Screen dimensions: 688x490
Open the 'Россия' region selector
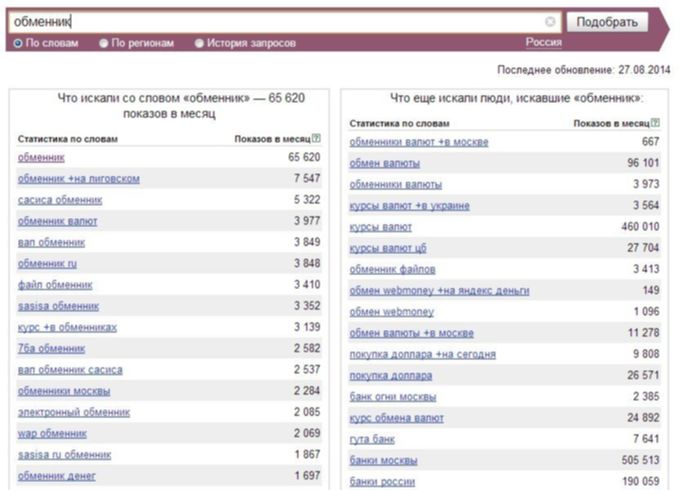click(544, 42)
